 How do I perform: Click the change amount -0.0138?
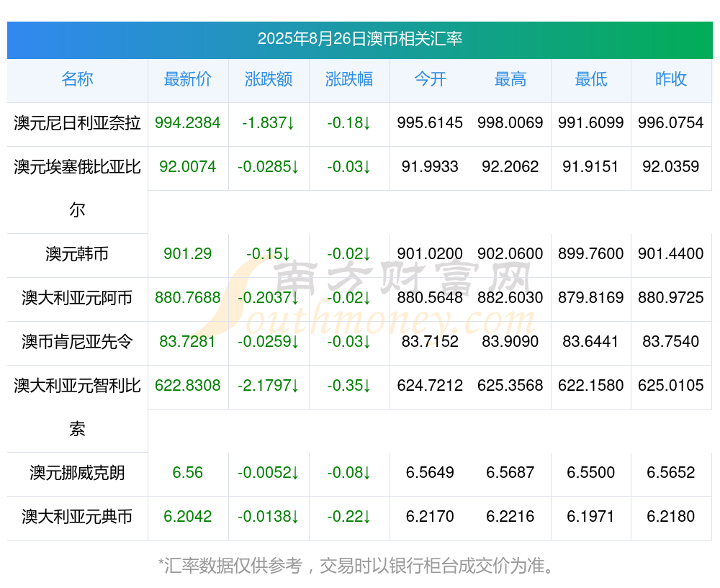click(269, 517)
